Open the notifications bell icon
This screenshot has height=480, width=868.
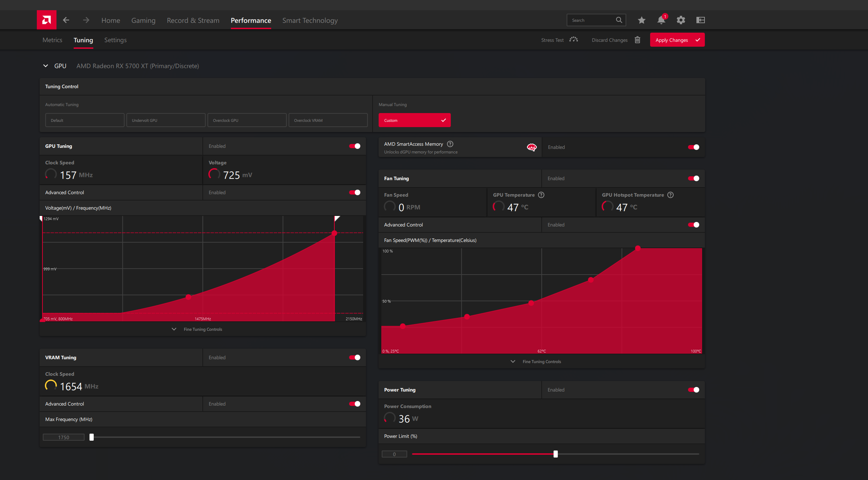[x=661, y=20]
